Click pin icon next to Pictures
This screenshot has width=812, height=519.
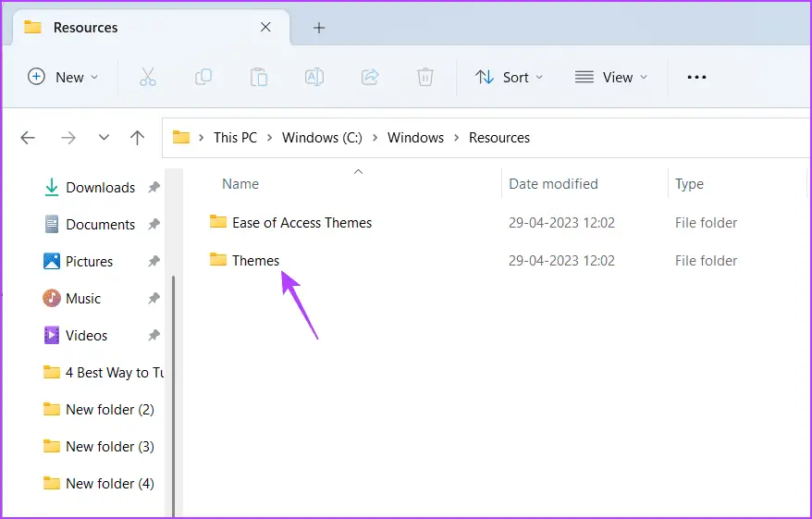[x=154, y=261]
